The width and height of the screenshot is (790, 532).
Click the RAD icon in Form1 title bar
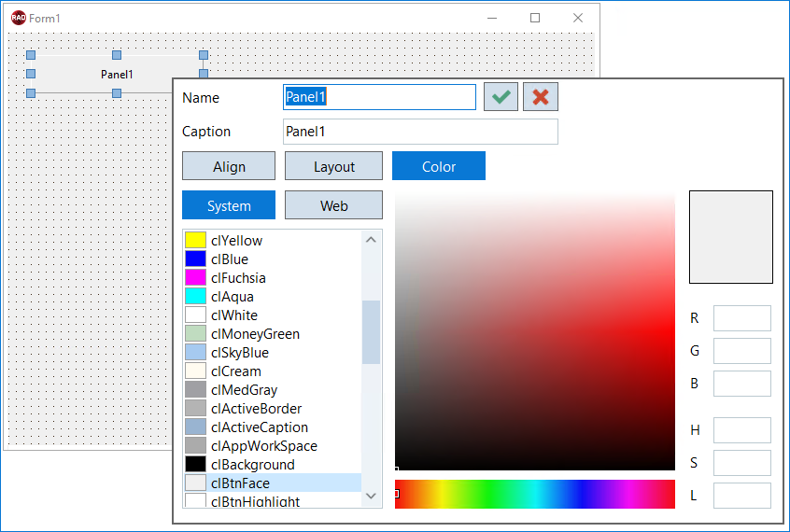pos(18,18)
